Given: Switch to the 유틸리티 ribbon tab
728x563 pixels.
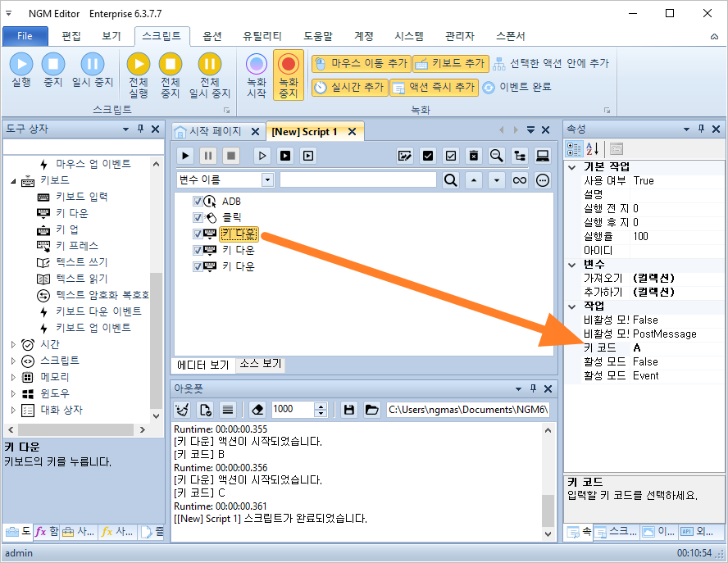Looking at the screenshot, I should [262, 36].
